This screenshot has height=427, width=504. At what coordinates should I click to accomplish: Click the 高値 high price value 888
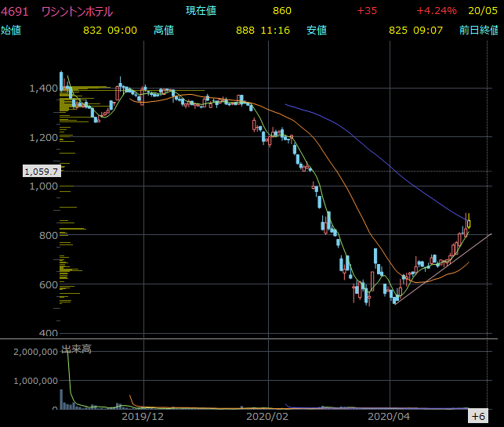click(x=245, y=30)
